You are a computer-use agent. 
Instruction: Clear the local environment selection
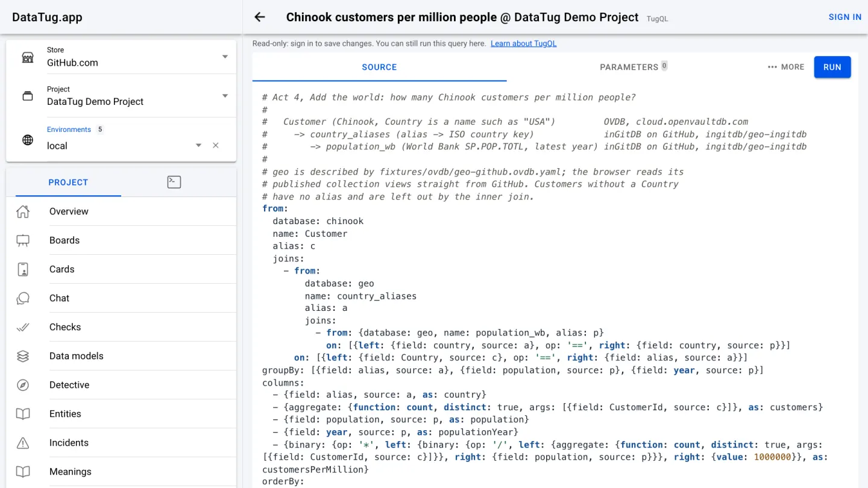216,145
